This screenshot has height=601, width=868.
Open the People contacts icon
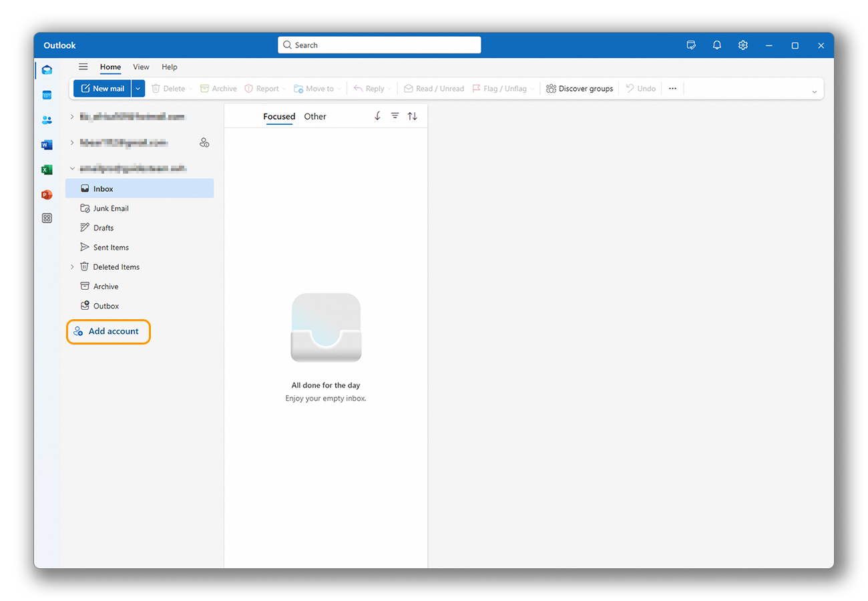(47, 120)
